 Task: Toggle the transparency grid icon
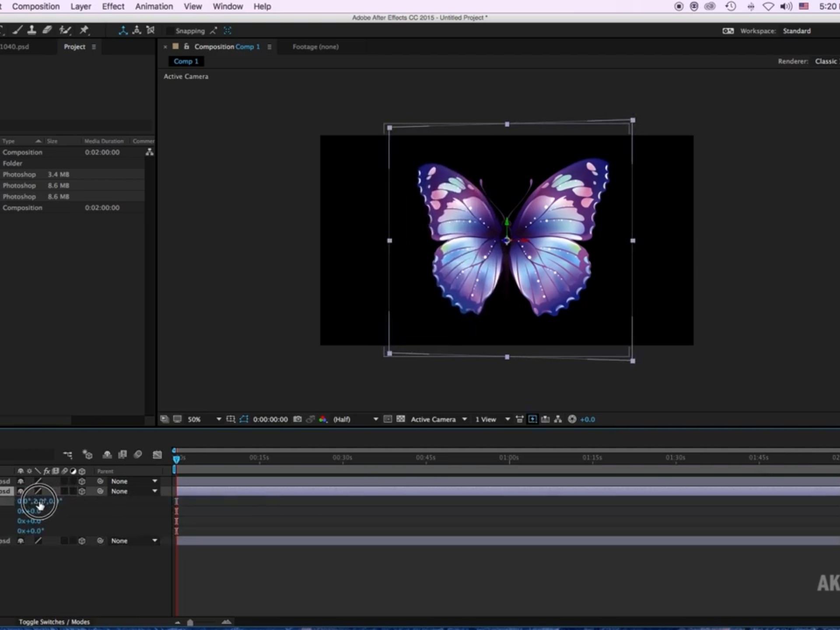(400, 419)
